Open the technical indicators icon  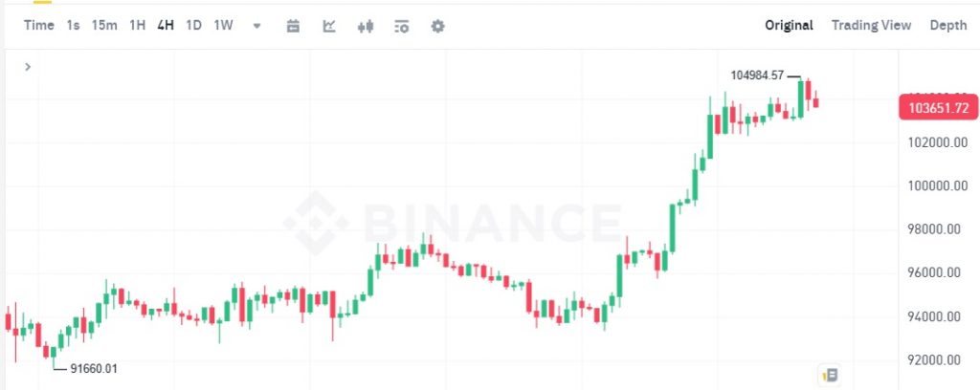click(329, 26)
